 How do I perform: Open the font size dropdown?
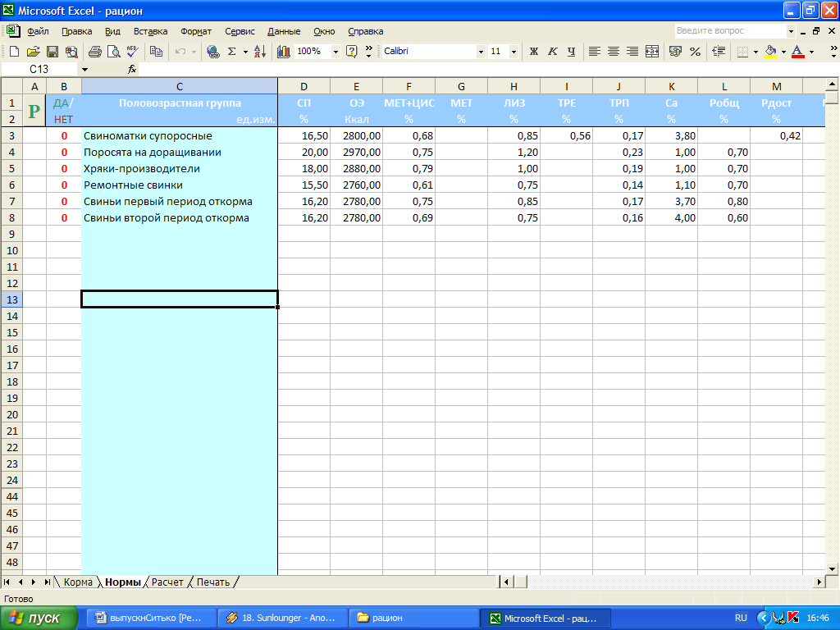pyautogui.click(x=514, y=52)
